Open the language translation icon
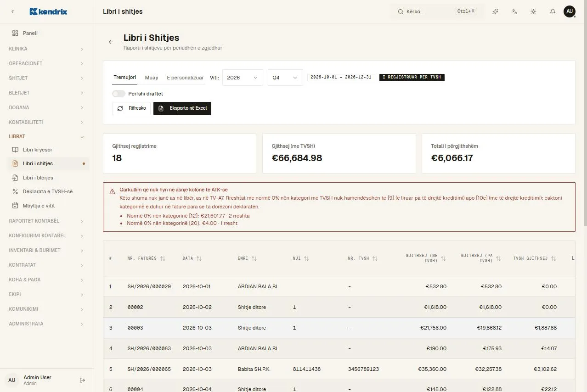 pyautogui.click(x=514, y=11)
